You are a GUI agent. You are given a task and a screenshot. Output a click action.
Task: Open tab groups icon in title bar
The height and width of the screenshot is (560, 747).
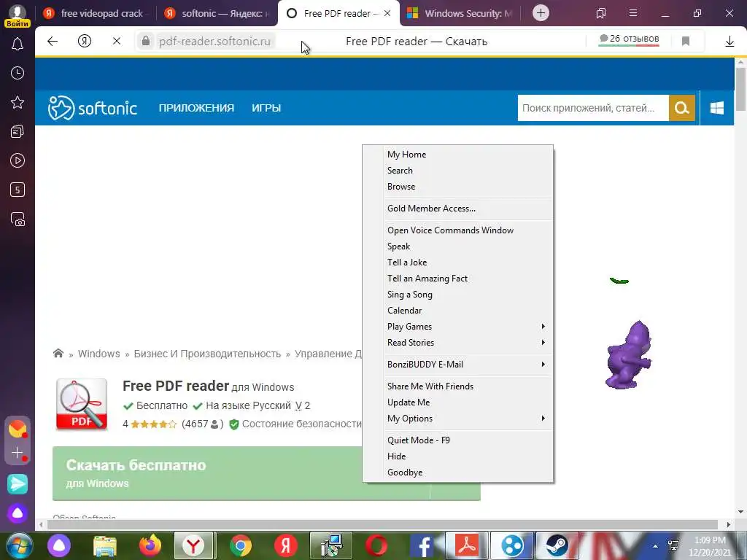[601, 13]
